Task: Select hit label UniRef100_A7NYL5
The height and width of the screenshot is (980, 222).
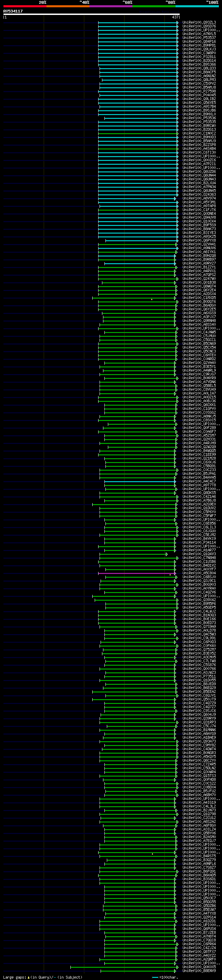Action: (x=199, y=34)
